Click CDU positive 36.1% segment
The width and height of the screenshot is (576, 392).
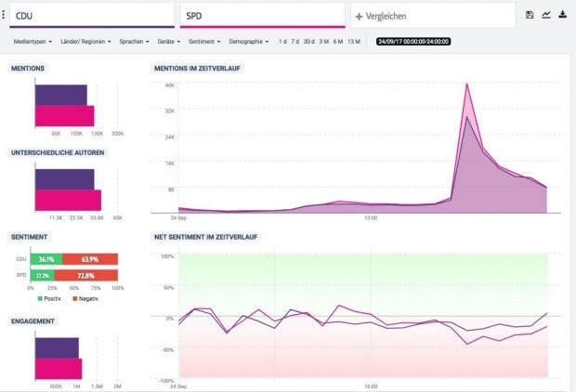[46, 259]
